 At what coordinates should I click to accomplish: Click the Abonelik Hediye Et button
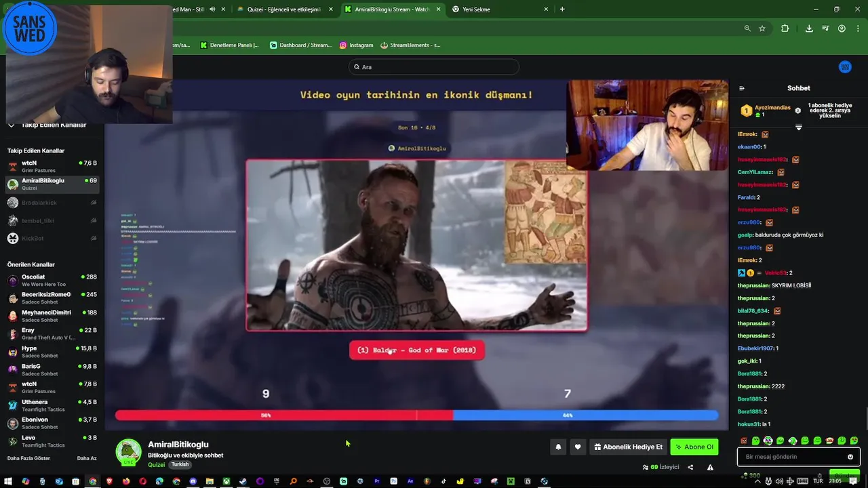pos(628,447)
